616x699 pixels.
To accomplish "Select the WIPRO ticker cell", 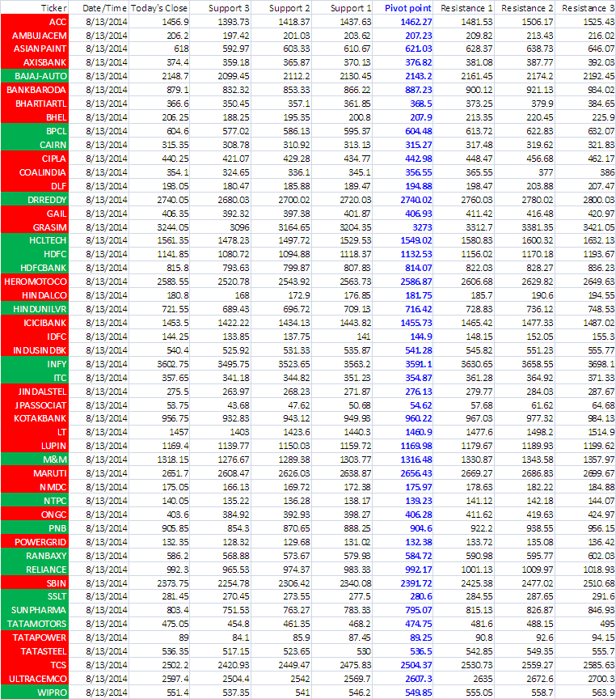I will tap(34, 693).
